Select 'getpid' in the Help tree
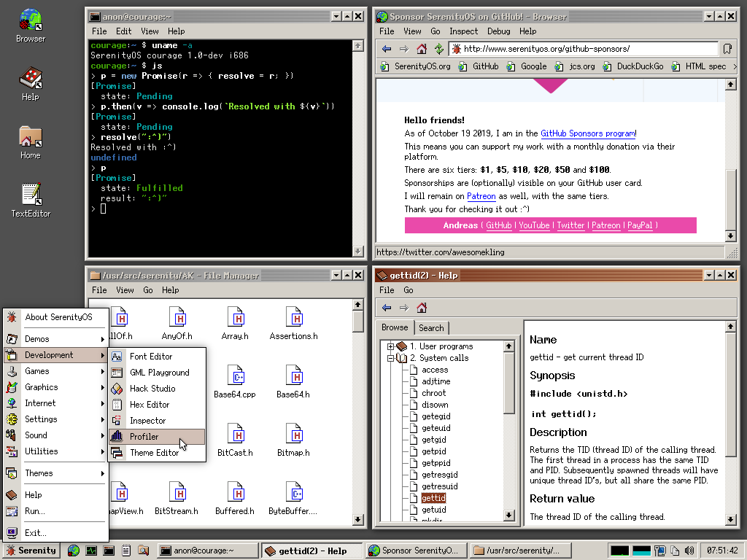Image resolution: width=747 pixels, height=560 pixels. click(434, 451)
